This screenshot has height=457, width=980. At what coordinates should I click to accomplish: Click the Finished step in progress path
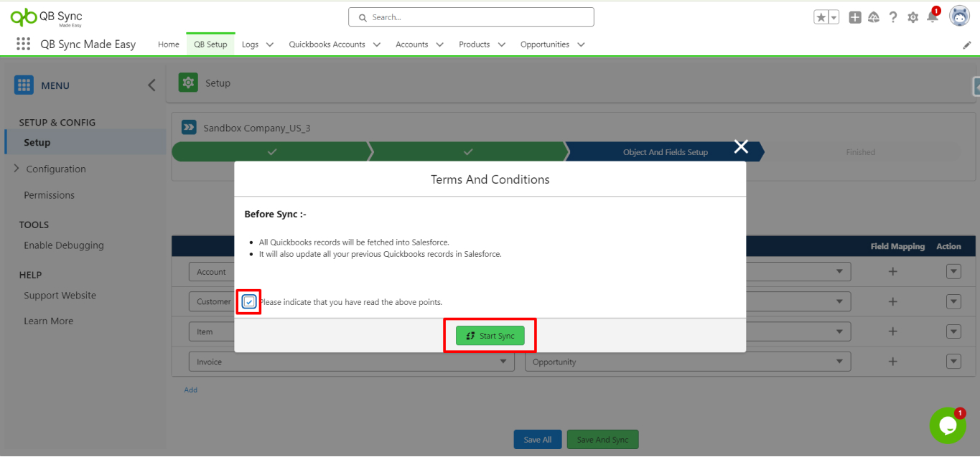(x=860, y=152)
